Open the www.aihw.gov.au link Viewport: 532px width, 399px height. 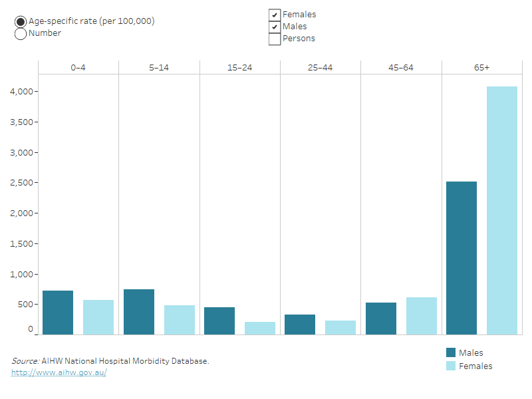pos(59,372)
